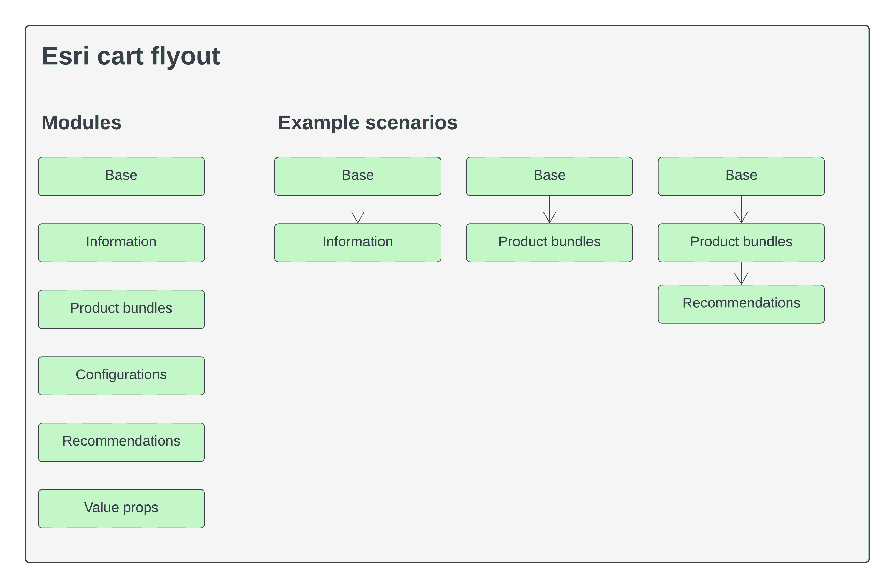Image resolution: width=895 pixels, height=588 pixels.
Task: Click the Configurations module box
Action: [x=121, y=376]
